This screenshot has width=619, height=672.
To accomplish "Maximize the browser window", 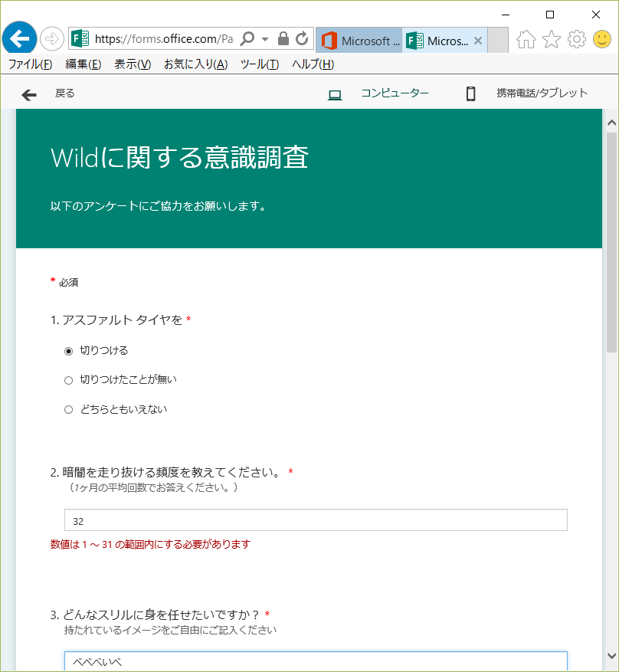I will (x=550, y=15).
